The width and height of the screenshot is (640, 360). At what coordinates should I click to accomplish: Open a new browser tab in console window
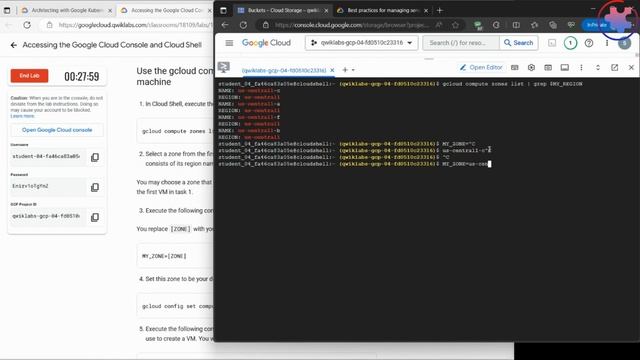pyautogui.click(x=440, y=11)
